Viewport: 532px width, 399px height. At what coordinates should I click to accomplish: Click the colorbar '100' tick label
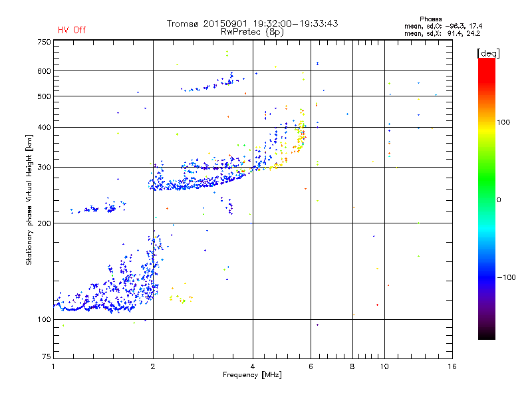pos(503,122)
